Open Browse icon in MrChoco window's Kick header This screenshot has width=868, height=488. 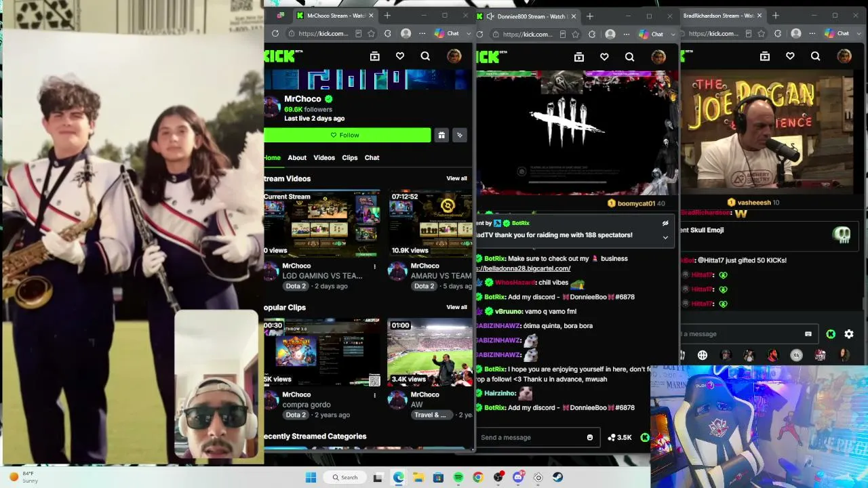coord(374,57)
